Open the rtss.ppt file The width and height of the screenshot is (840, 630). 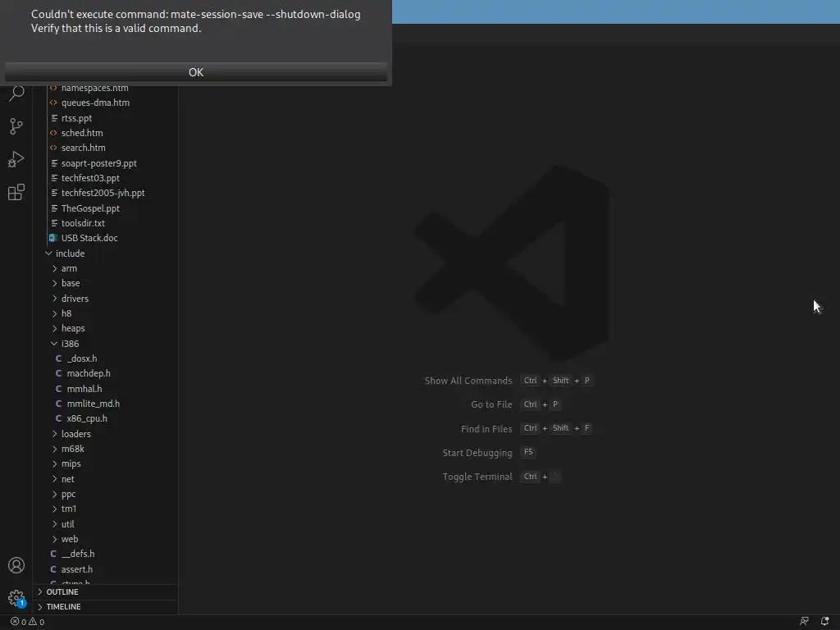click(106, 118)
